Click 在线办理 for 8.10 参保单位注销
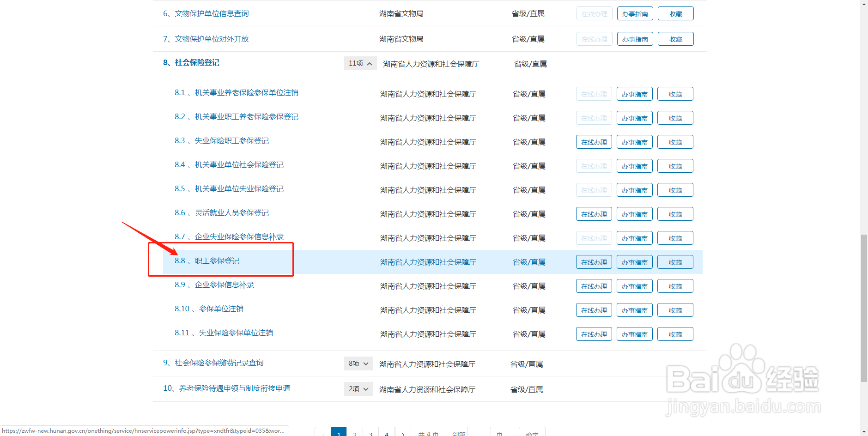868x436 pixels. tap(594, 310)
